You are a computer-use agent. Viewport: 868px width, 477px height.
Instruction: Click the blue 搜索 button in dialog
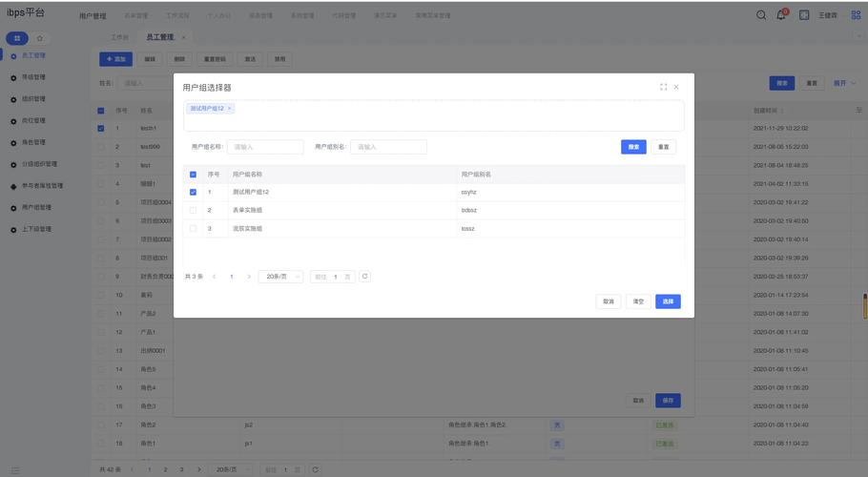coord(633,147)
